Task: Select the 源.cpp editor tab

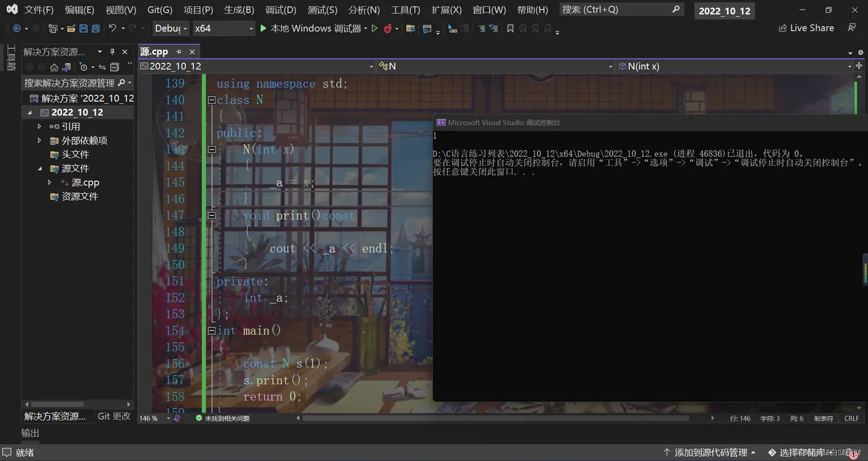Action: [154, 52]
